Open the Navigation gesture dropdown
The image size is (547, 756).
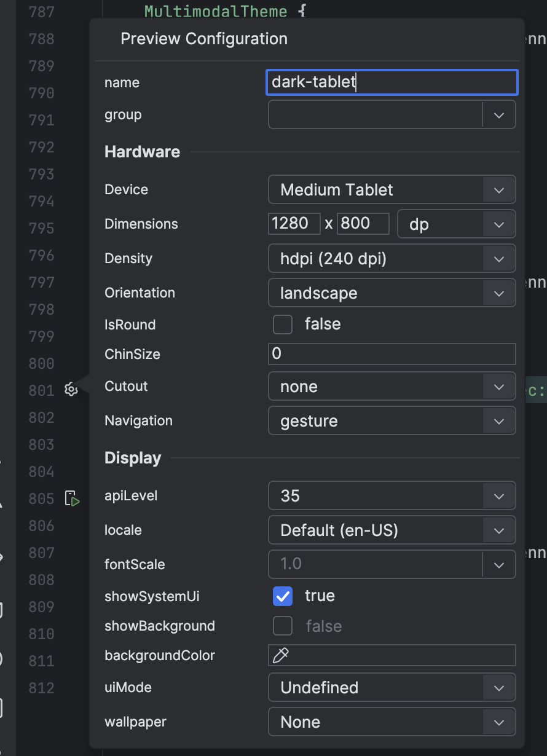(x=392, y=421)
